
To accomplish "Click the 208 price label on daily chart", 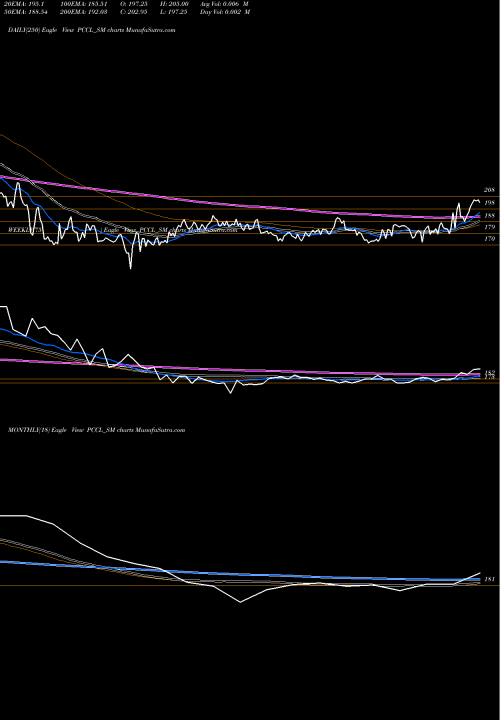I will pyautogui.click(x=489, y=190).
